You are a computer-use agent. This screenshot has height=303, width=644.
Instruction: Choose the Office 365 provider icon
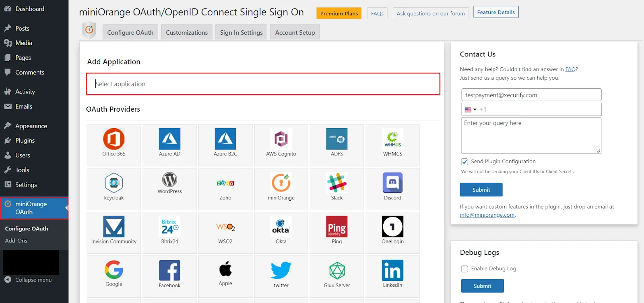click(114, 139)
